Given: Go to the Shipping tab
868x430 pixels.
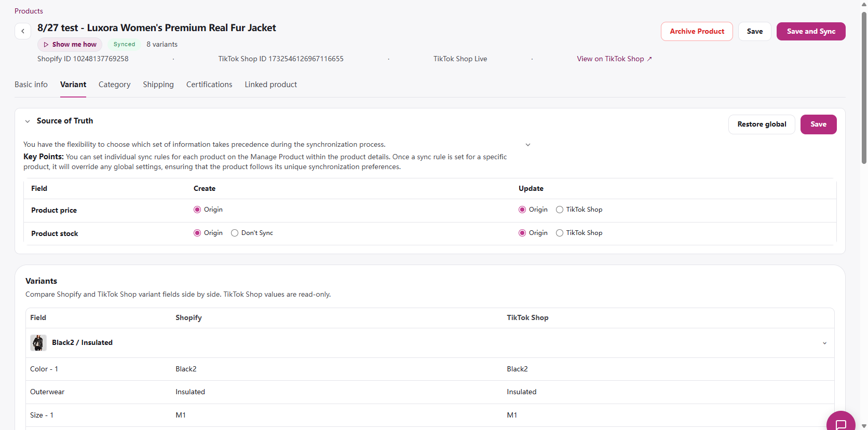Looking at the screenshot, I should [x=158, y=85].
